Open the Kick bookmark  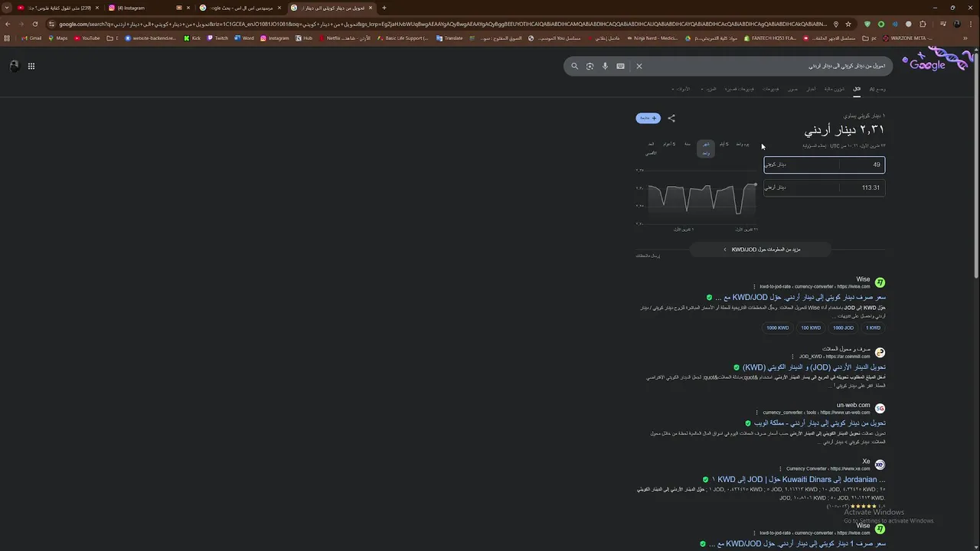(192, 37)
